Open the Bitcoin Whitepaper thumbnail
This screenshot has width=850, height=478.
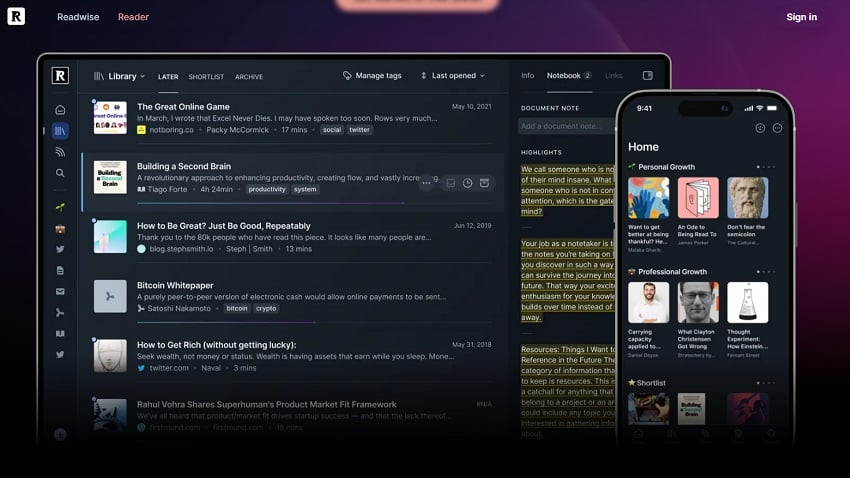click(110, 296)
